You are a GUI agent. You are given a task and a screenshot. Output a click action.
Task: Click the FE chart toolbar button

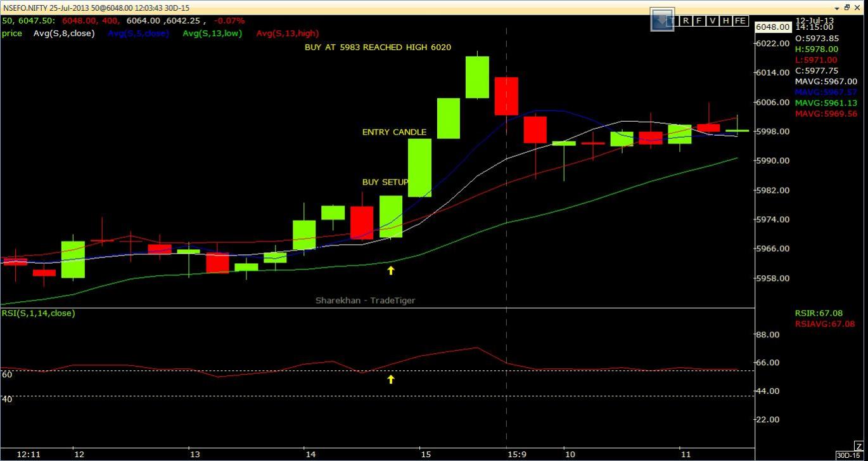(740, 21)
